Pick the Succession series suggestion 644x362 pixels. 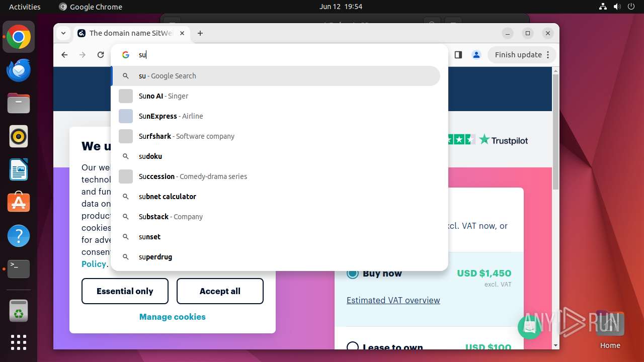(276, 176)
